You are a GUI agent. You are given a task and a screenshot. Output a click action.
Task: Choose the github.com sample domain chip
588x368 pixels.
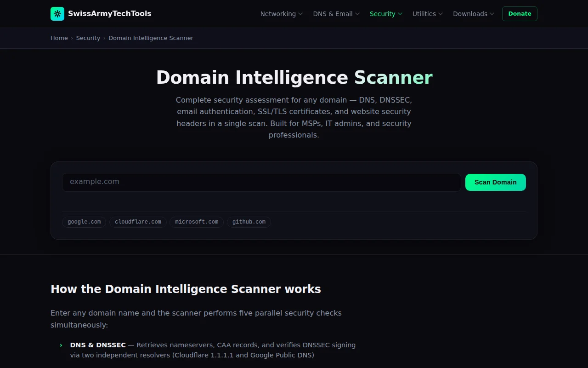click(249, 222)
